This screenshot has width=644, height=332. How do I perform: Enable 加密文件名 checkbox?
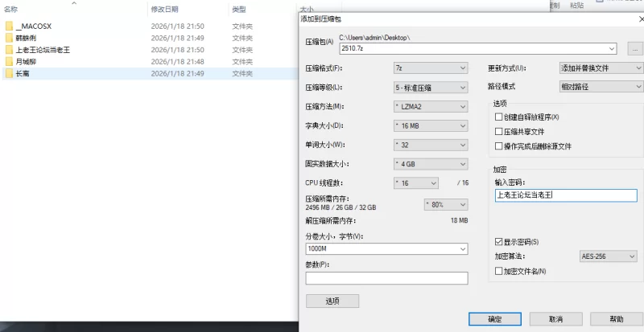tap(498, 271)
